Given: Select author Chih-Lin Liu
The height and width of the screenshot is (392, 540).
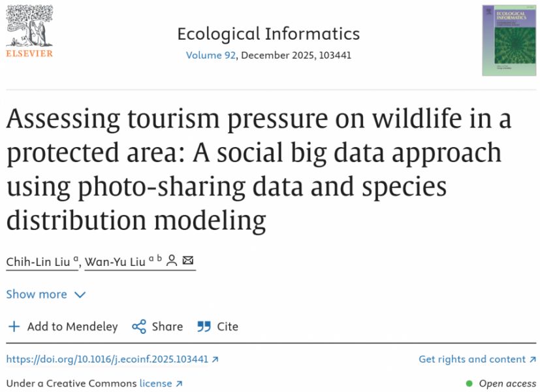Looking at the screenshot, I should tap(39, 261).
